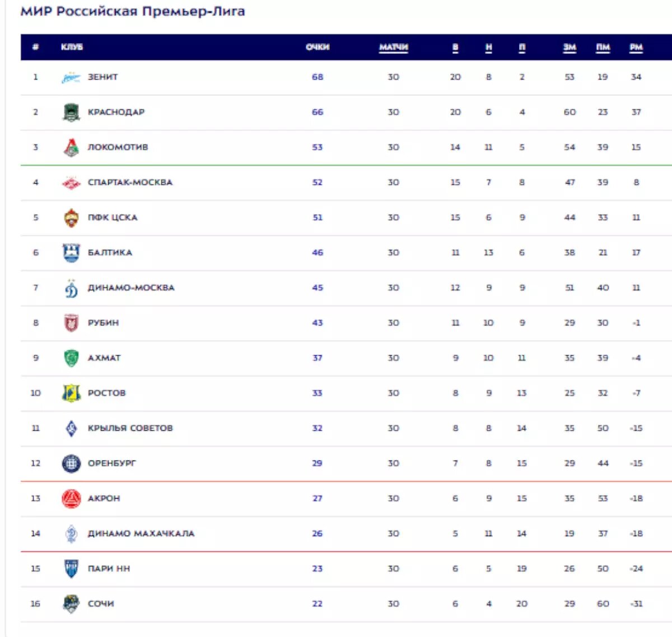Open the Rubin club crest
672x637 pixels.
[71, 323]
